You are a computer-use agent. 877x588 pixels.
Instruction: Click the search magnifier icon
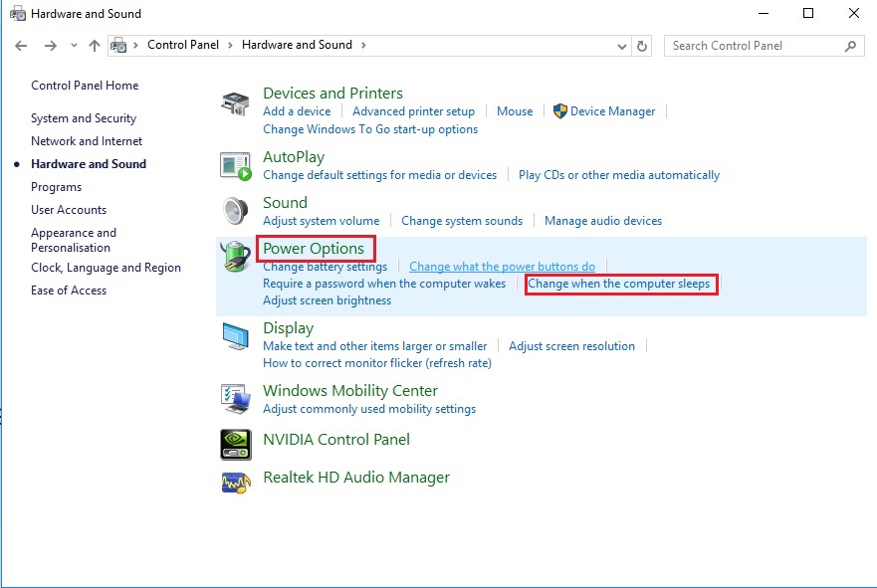tap(851, 46)
